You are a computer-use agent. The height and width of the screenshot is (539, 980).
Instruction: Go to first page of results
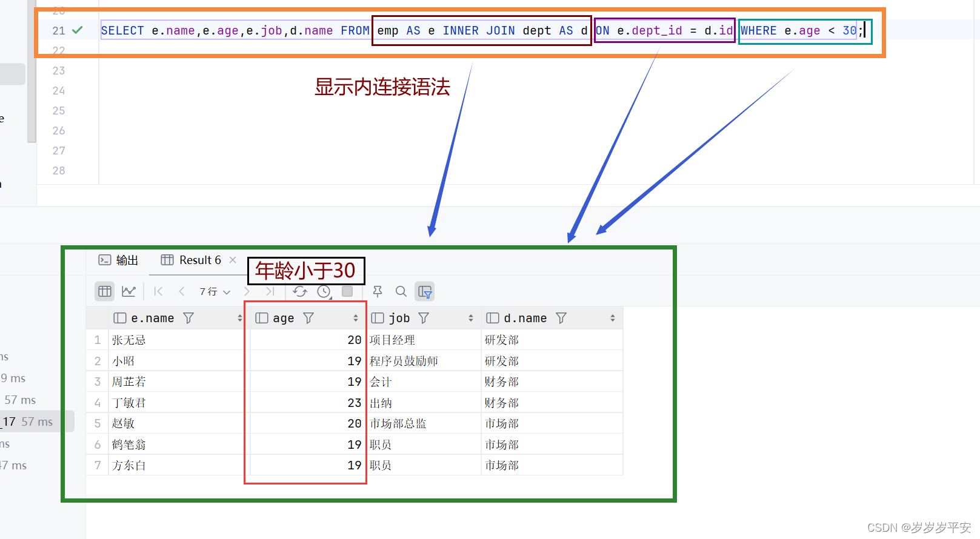pyautogui.click(x=158, y=291)
